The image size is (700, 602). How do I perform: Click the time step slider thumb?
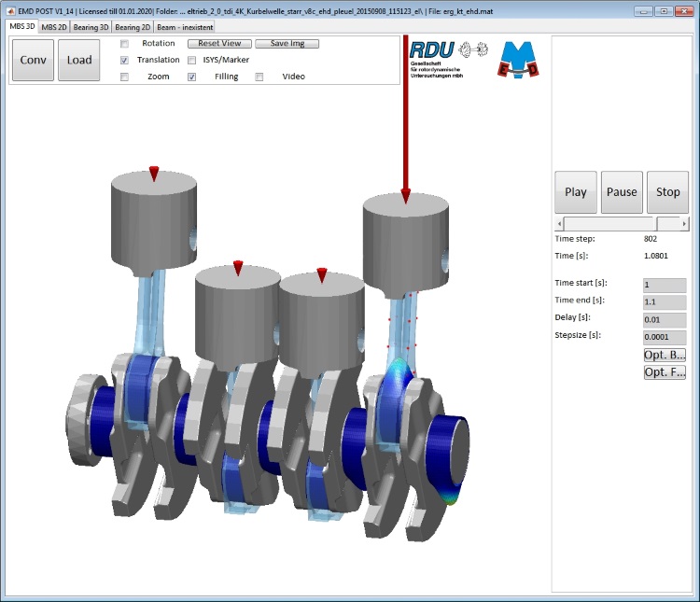coord(668,224)
